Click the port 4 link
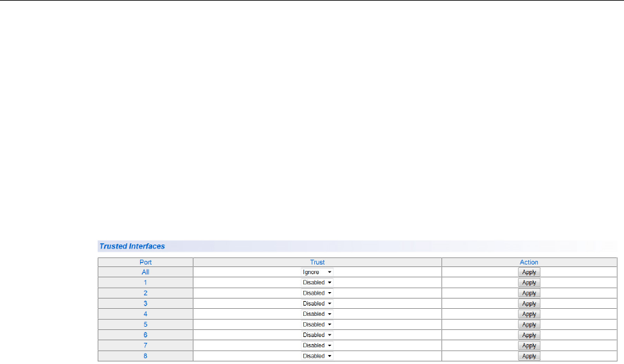The width and height of the screenshot is (624, 364). [x=145, y=314]
